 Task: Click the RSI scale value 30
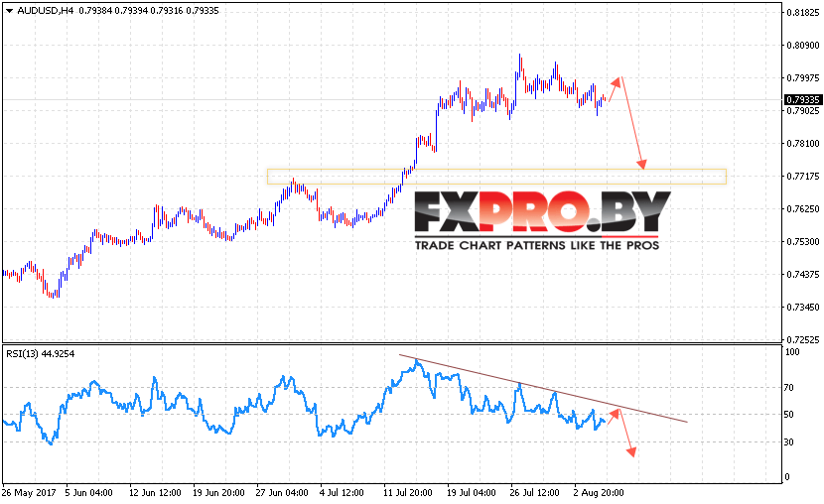(x=789, y=442)
